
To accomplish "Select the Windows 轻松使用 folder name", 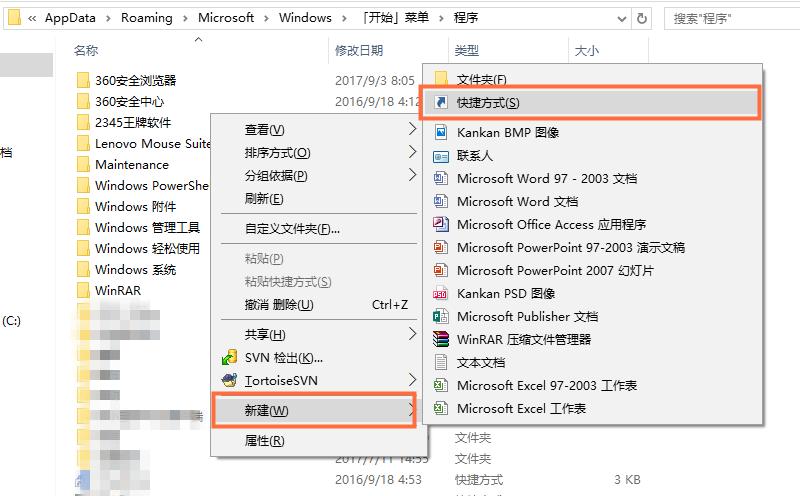I will coord(147,248).
